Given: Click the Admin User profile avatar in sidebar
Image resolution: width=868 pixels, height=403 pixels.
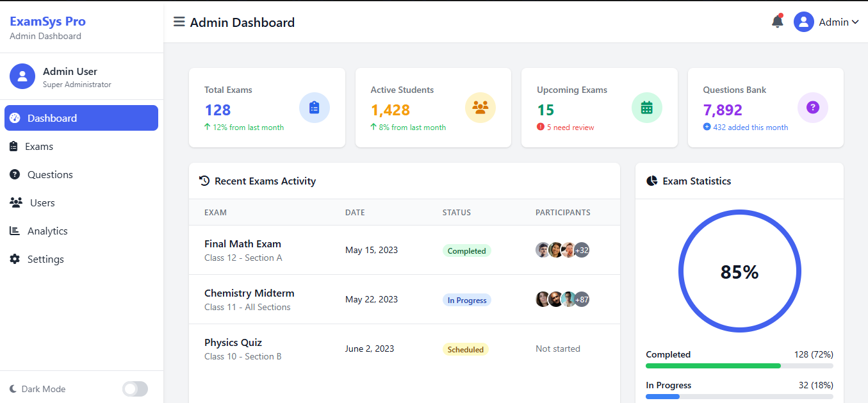Looking at the screenshot, I should 22,76.
